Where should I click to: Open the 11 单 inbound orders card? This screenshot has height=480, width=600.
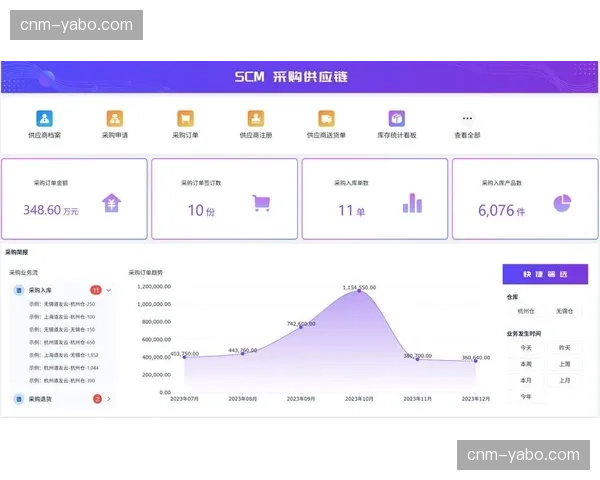coord(375,199)
